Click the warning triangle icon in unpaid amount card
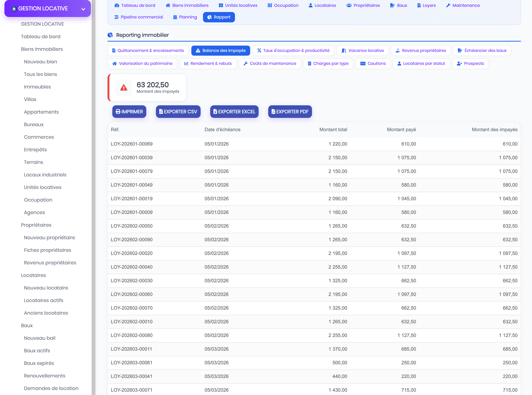Screen dimensions: 532x395 pos(124,88)
